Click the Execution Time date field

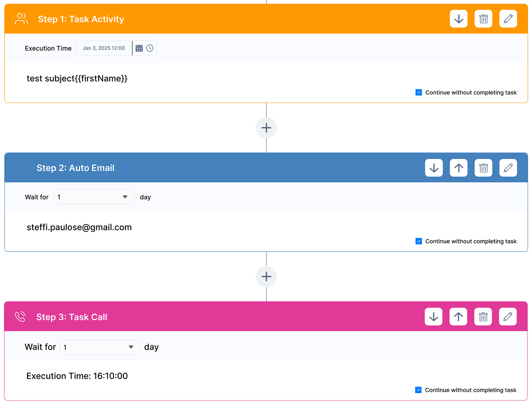tap(104, 48)
